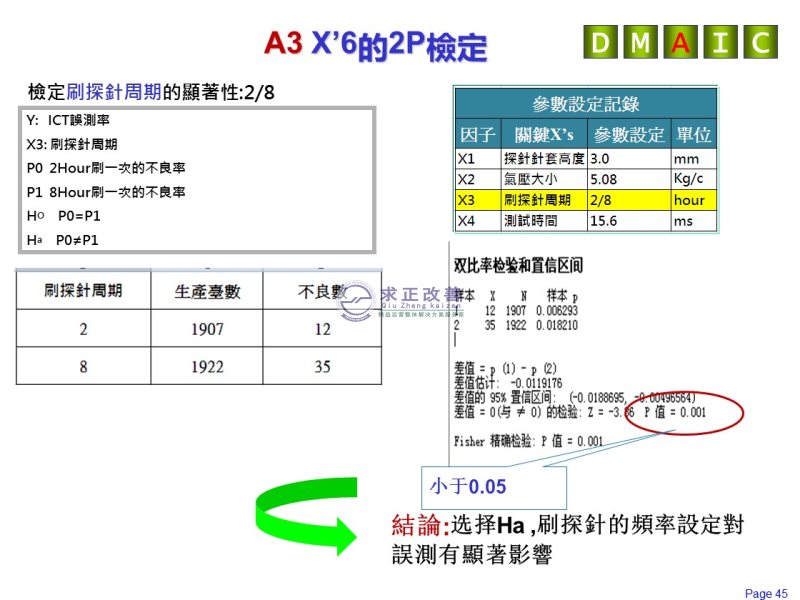Select the yellow highlighted X3 刷探針周期 row
Viewport: 800px width, 600px height.
(x=585, y=199)
